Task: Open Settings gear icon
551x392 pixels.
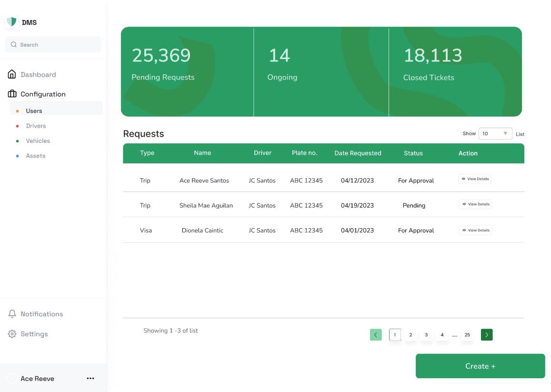Action: tap(12, 334)
